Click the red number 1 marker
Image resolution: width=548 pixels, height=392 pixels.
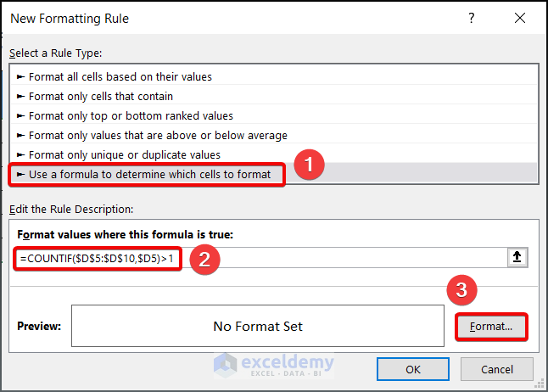pos(310,165)
